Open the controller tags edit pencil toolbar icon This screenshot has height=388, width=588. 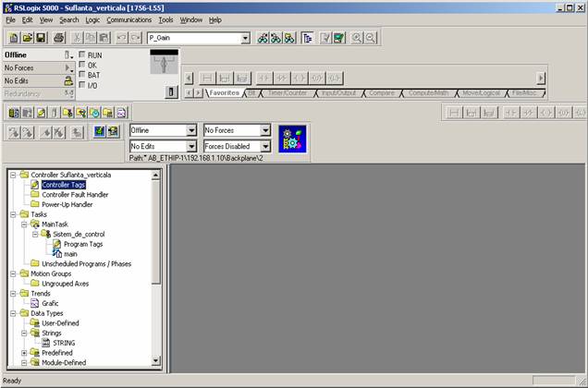point(41,113)
